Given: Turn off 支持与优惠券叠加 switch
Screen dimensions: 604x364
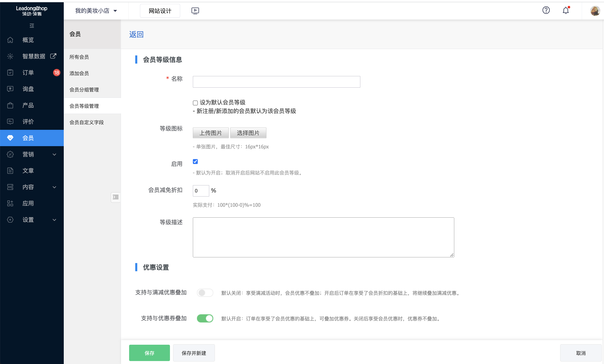Looking at the screenshot, I should point(205,318).
